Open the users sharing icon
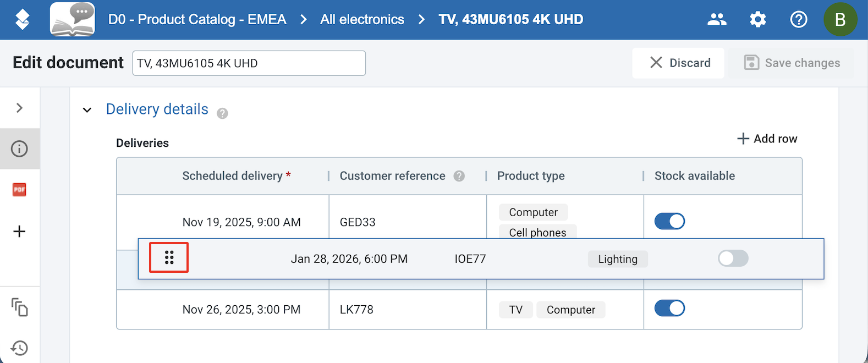The height and width of the screenshot is (363, 868). (717, 20)
